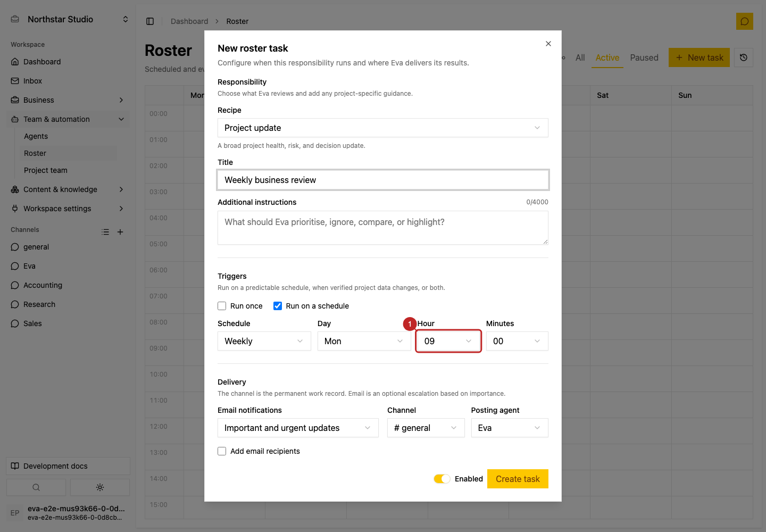766x532 pixels.
Task: Click the channel list view icon
Action: (105, 232)
